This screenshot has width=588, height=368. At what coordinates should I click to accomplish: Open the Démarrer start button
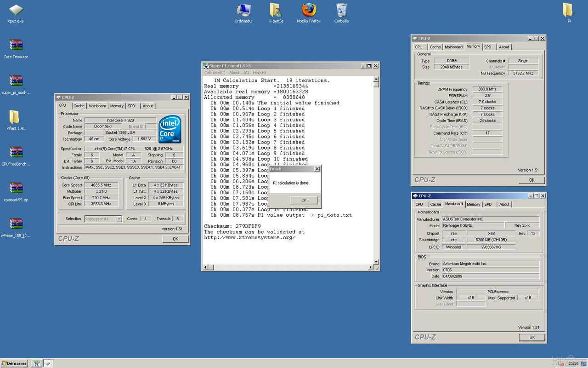point(14,363)
